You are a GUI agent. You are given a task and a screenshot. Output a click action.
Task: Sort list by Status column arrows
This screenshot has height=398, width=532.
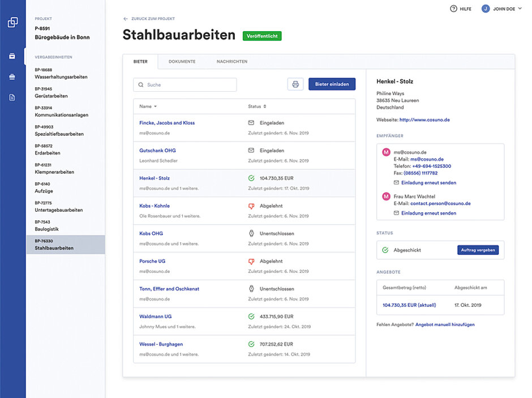pos(265,106)
